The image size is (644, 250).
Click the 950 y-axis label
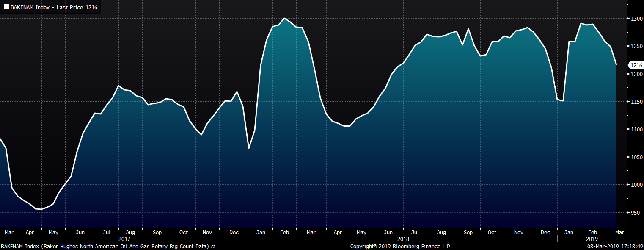coord(635,213)
